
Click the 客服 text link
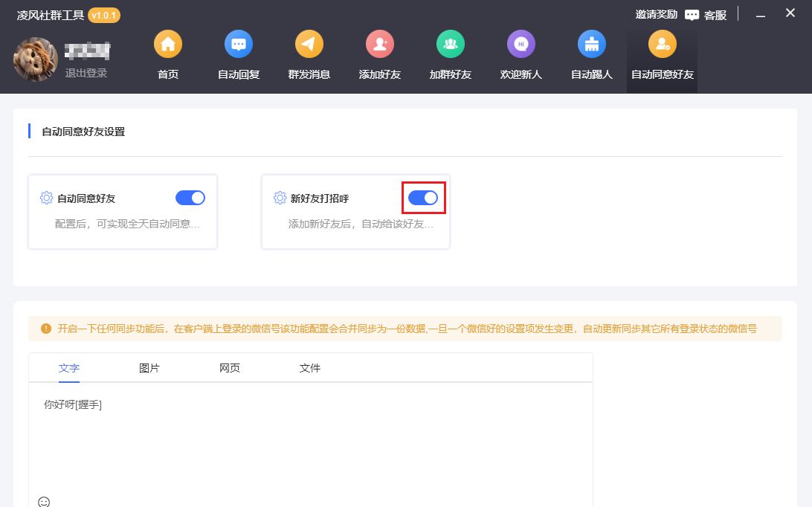point(715,15)
